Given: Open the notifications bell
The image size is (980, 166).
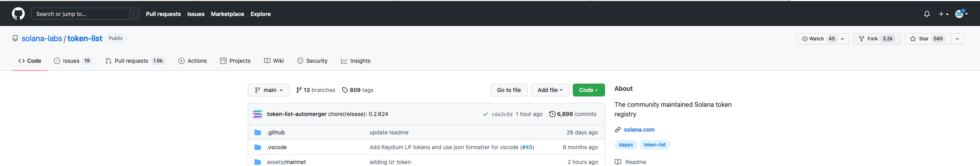Looking at the screenshot, I should pos(927,14).
